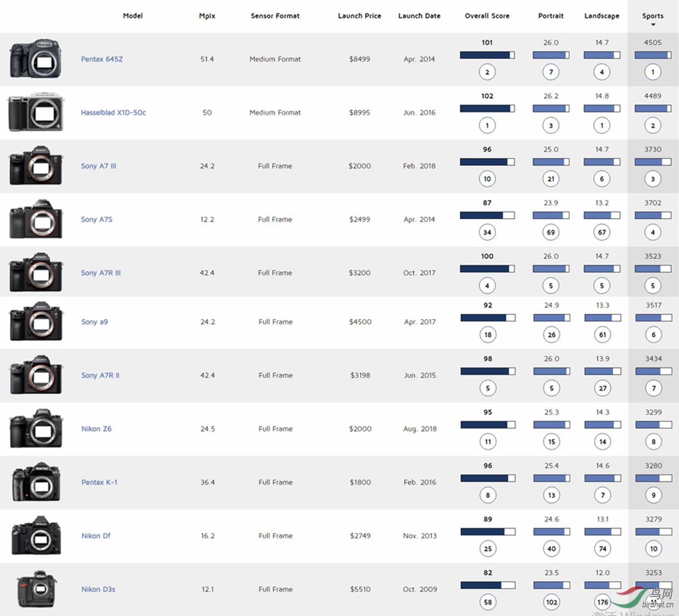
Task: Sort by the Mpix column header
Action: point(207,16)
